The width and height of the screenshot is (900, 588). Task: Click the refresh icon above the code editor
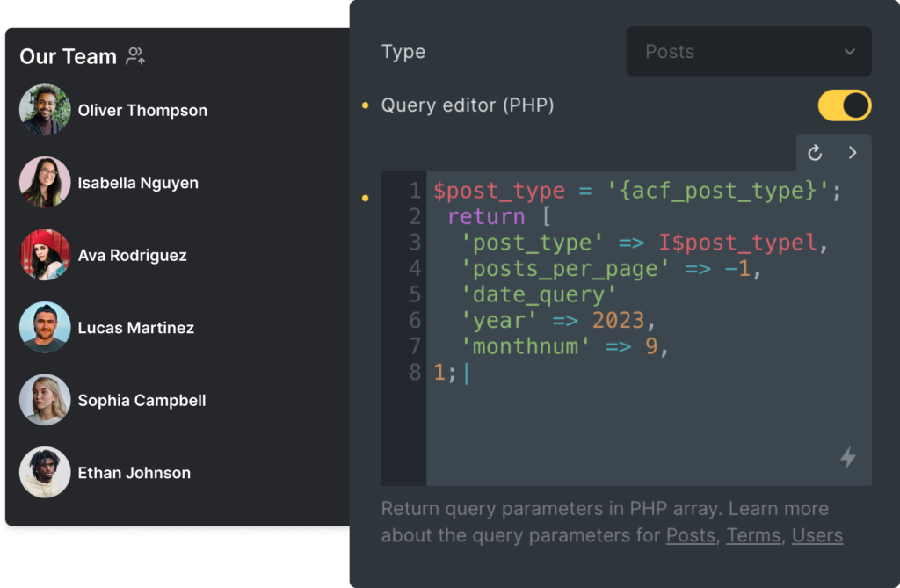pyautogui.click(x=815, y=153)
